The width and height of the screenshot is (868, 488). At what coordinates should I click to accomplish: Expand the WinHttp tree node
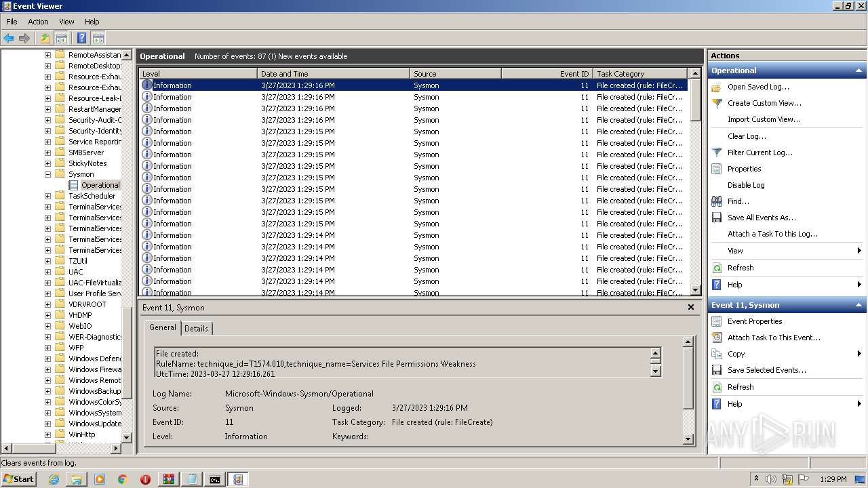[x=47, y=434]
